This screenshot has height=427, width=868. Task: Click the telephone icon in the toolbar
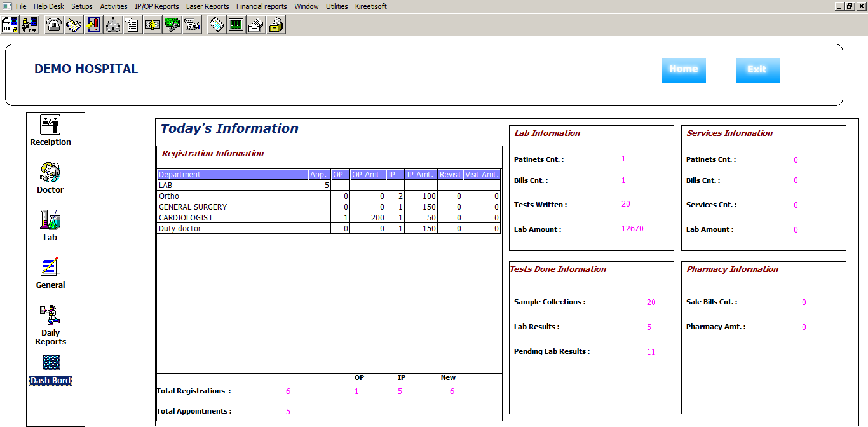click(x=54, y=25)
